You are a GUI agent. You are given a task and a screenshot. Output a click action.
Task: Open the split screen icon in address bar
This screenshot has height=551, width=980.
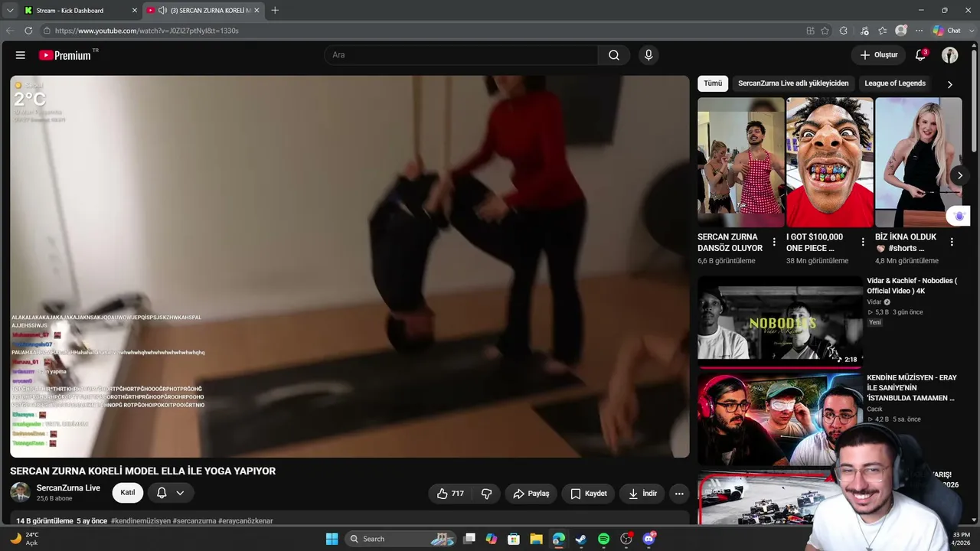pos(810,31)
